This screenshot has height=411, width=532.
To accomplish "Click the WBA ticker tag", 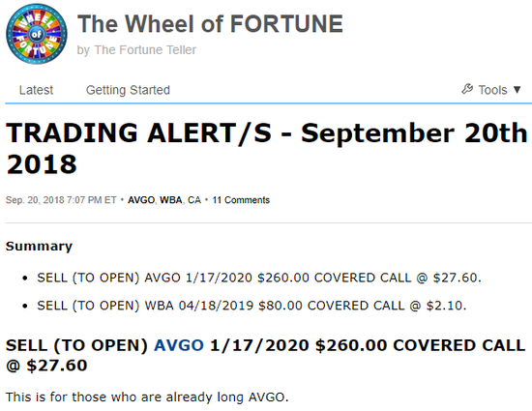I will pyautogui.click(x=171, y=200).
